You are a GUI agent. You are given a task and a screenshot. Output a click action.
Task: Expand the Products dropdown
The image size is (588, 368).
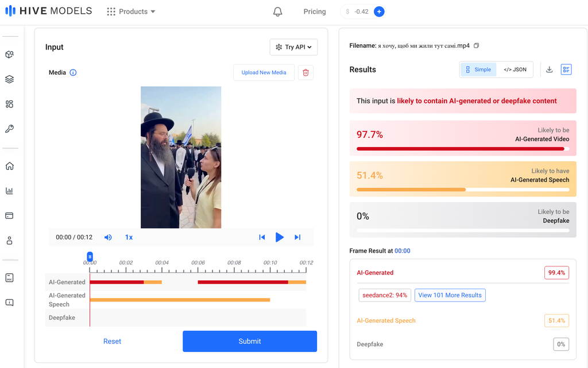tap(131, 11)
